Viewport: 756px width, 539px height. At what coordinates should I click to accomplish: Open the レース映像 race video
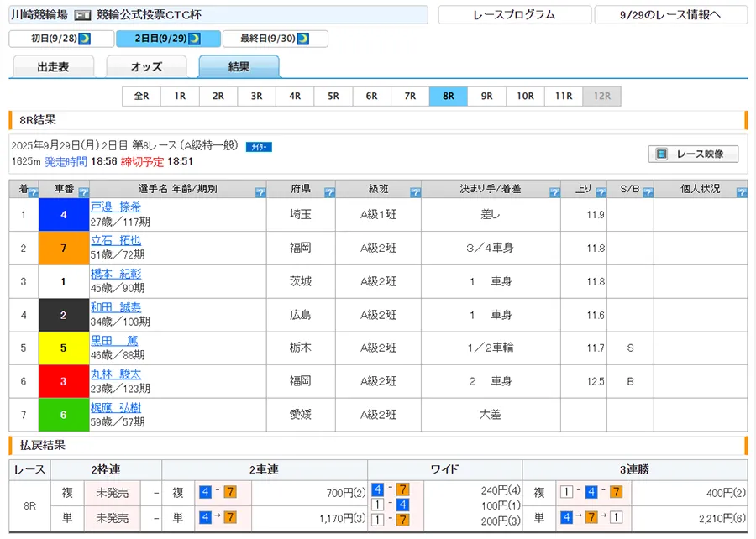693,154
